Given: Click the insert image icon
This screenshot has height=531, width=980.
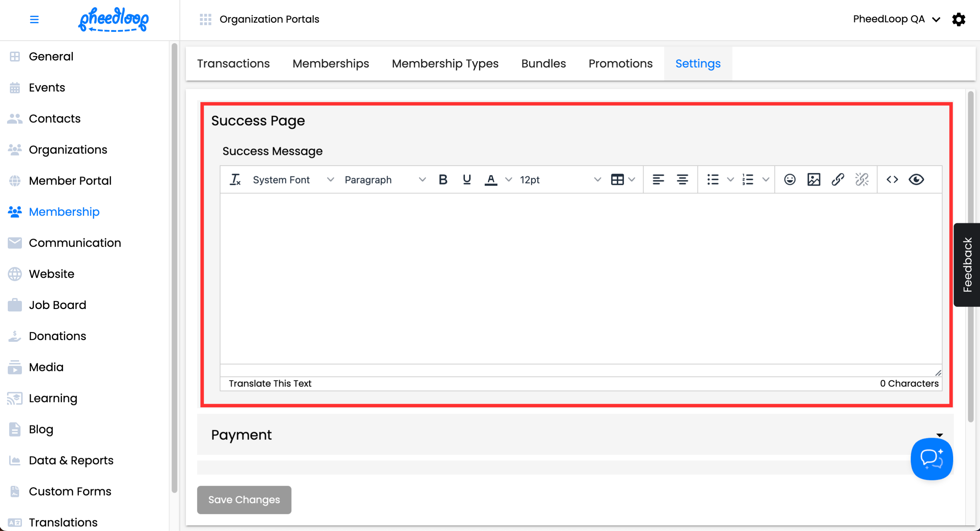Looking at the screenshot, I should 813,180.
